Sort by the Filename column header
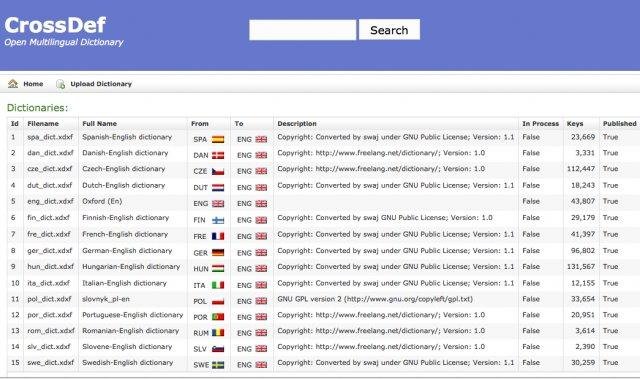Image resolution: width=640 pixels, height=379 pixels. coord(43,123)
